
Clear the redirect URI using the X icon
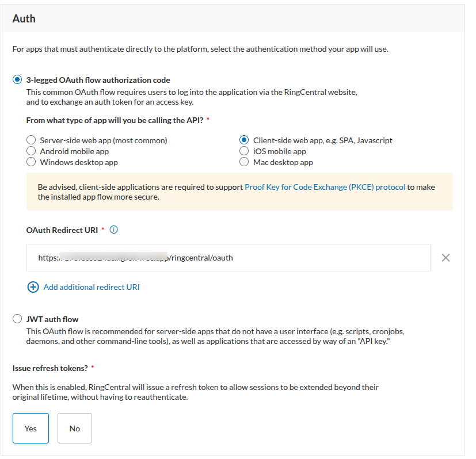pos(445,257)
